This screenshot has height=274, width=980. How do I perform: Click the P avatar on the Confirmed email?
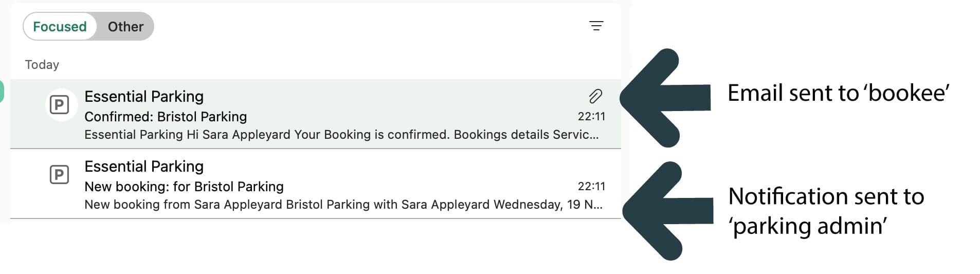click(60, 105)
